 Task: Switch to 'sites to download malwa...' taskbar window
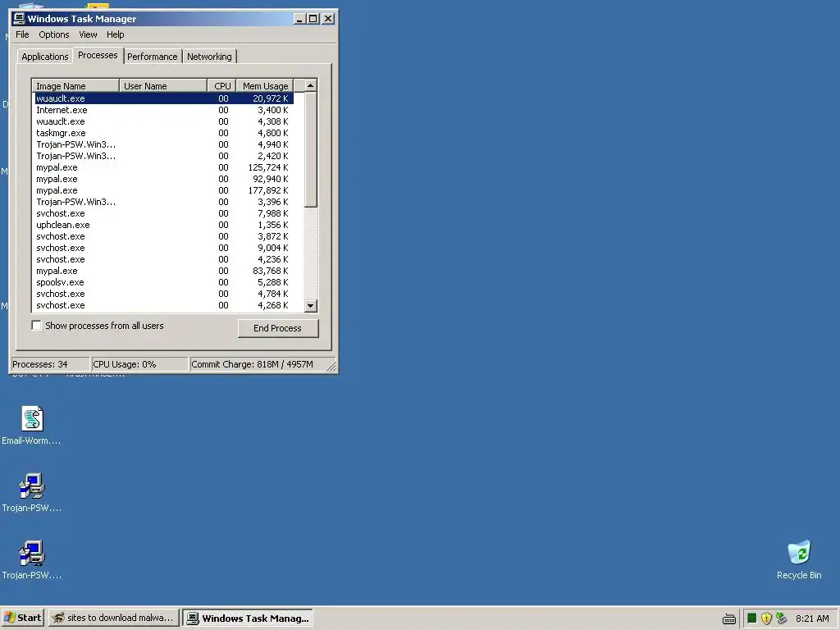[x=113, y=618]
